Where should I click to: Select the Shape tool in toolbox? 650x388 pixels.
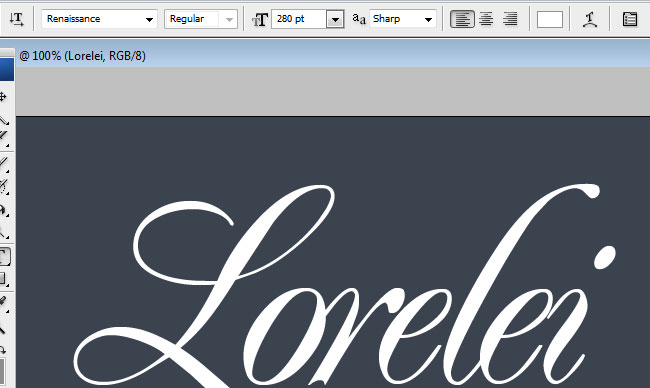pyautogui.click(x=4, y=279)
